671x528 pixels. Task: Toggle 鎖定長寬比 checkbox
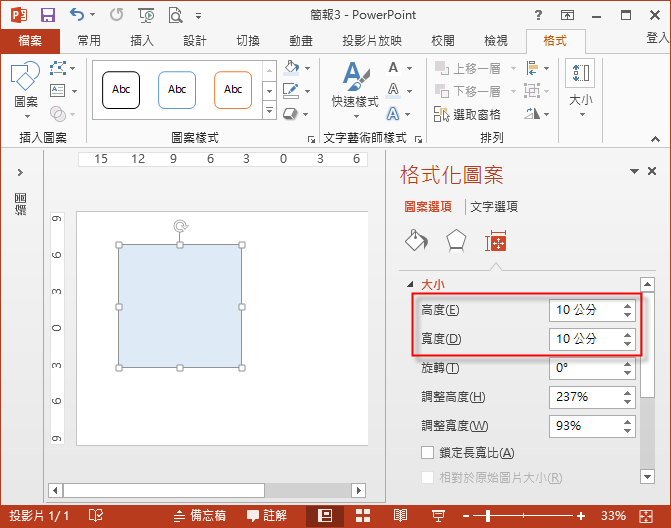pos(427,453)
